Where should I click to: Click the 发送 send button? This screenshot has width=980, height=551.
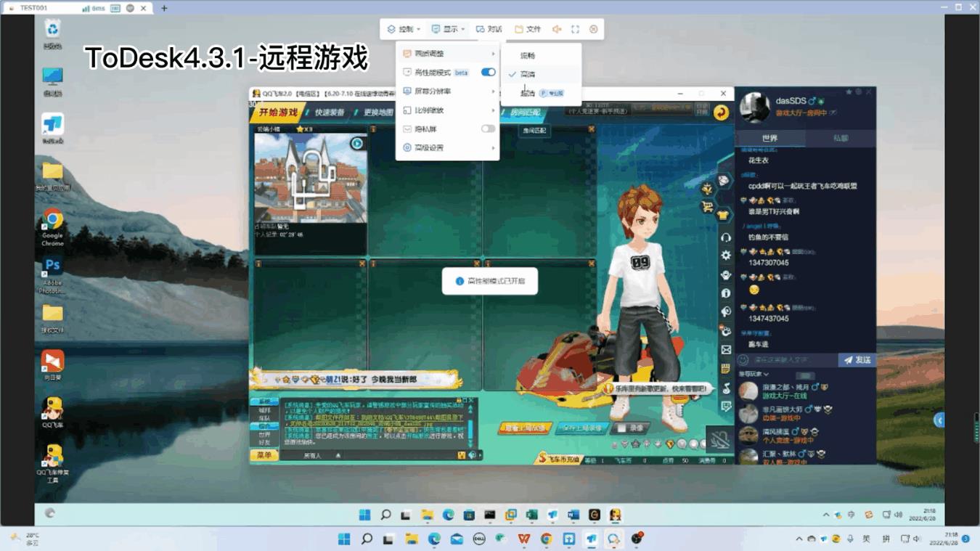857,360
